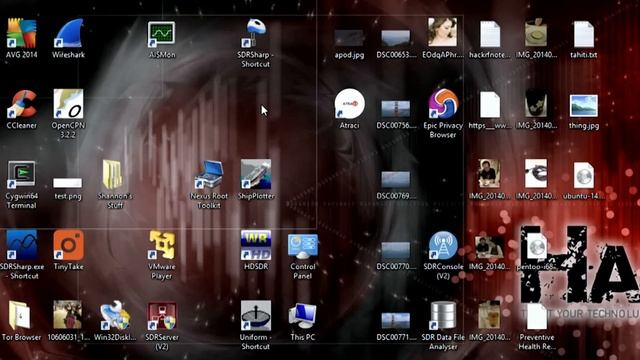Click the SDRSharp.exe - Shortcut icon

tap(21, 245)
